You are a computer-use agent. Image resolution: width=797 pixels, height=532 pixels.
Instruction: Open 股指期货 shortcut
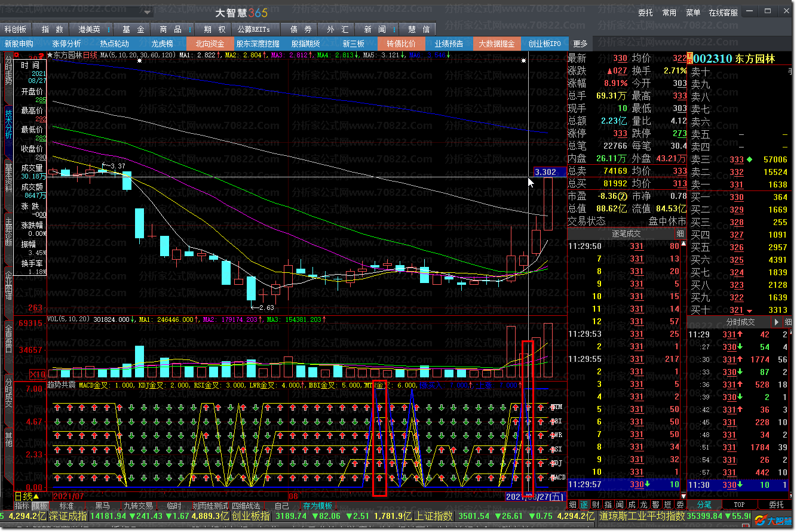[305, 44]
